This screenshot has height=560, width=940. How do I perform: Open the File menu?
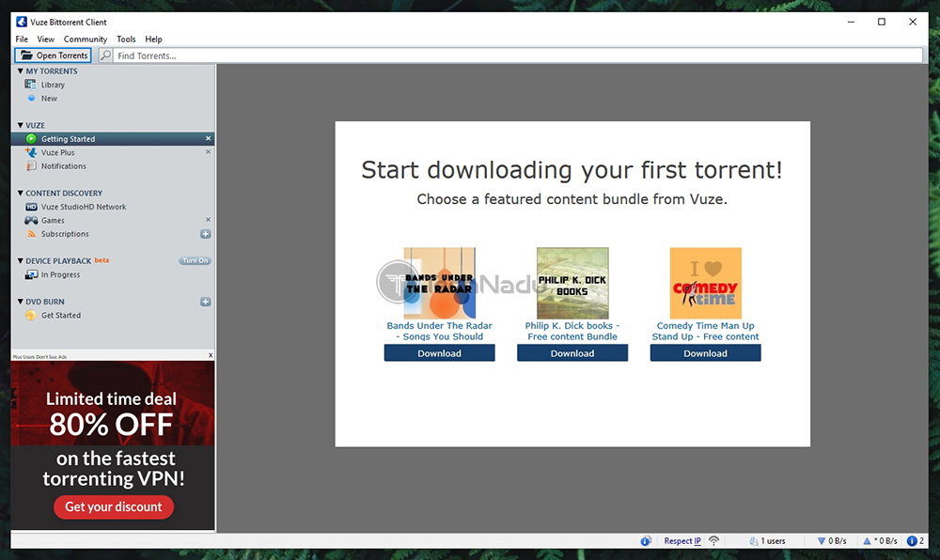click(x=22, y=39)
